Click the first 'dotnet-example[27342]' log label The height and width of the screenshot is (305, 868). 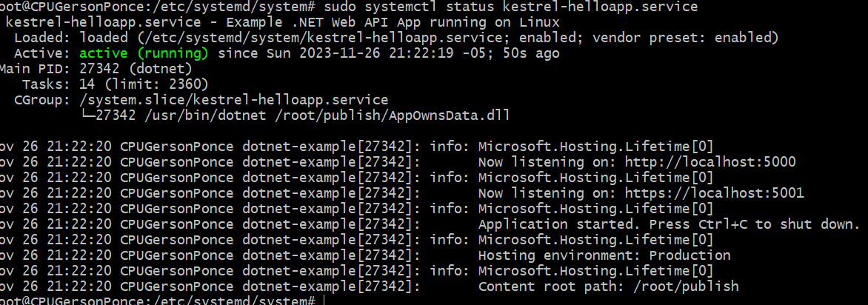(332, 147)
